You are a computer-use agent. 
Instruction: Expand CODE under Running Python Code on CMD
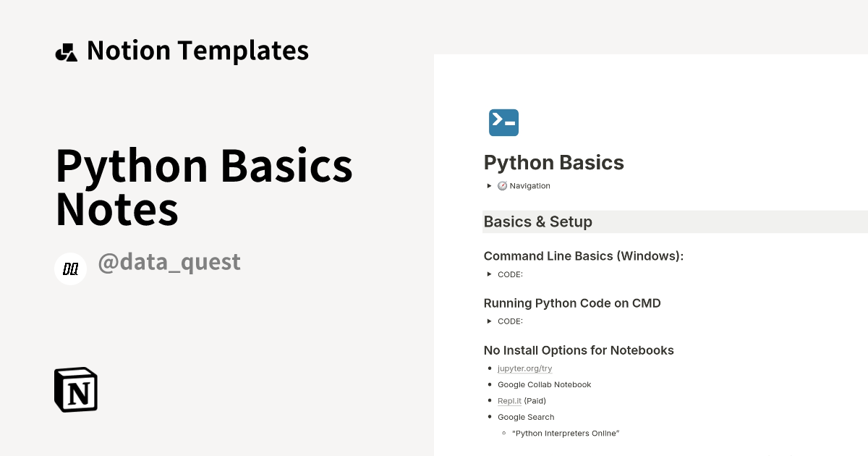tap(489, 321)
